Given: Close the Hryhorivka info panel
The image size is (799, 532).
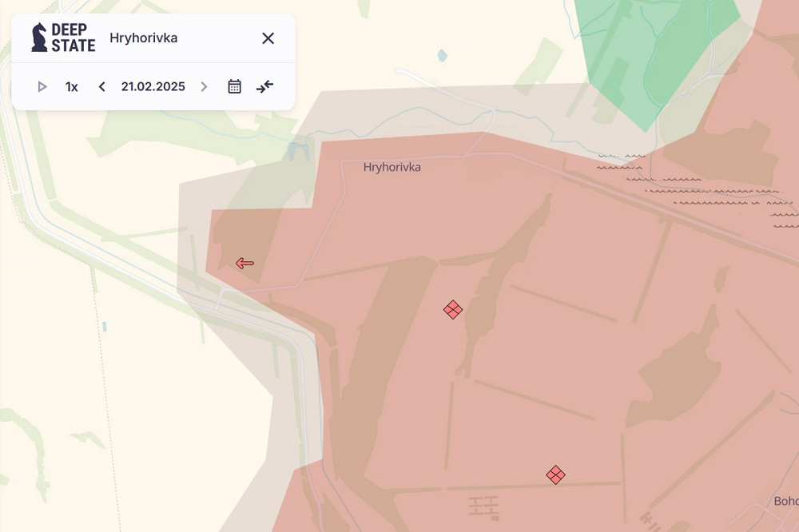Looking at the screenshot, I should pos(268,38).
